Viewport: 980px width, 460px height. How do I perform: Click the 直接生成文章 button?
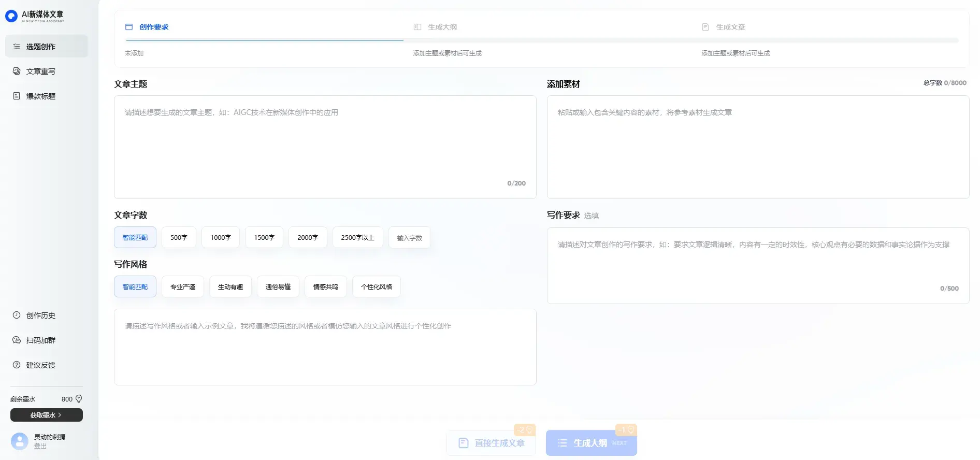[x=491, y=443]
